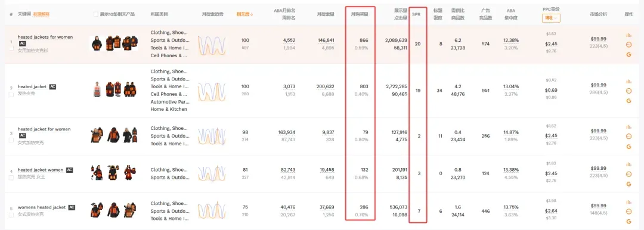Open product thumbnails for womens heated jacket

coord(114,210)
